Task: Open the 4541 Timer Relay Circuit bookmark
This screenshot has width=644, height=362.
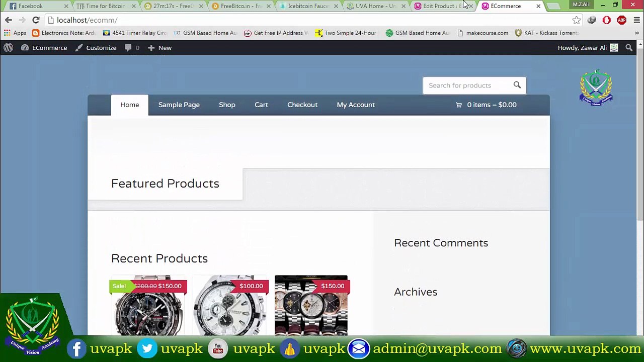Action: 134,33
